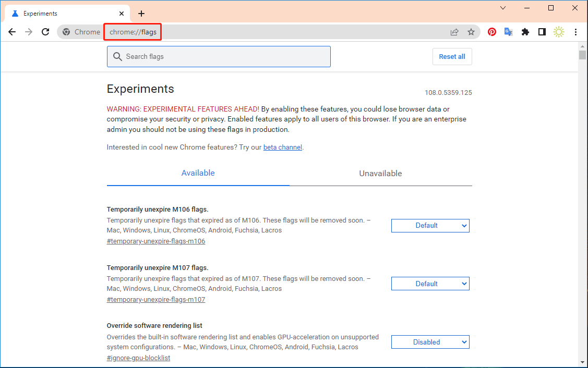
Task: Click the browser Back arrow
Action: tap(12, 32)
